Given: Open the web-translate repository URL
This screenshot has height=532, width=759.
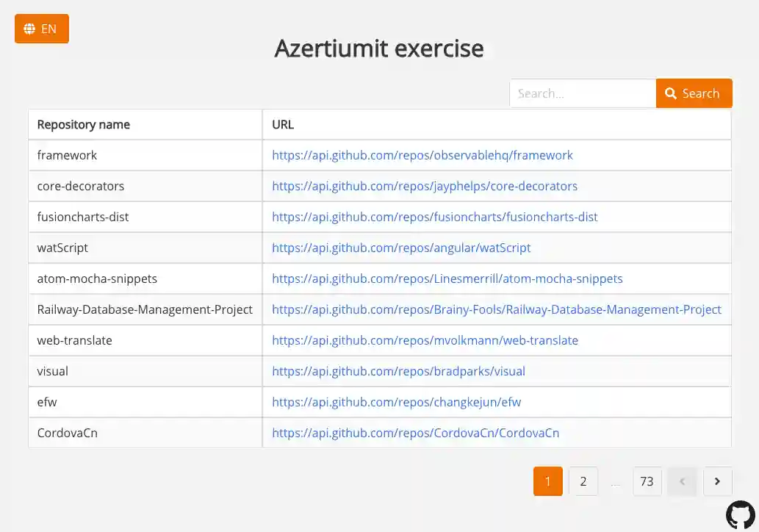Looking at the screenshot, I should pos(424,340).
